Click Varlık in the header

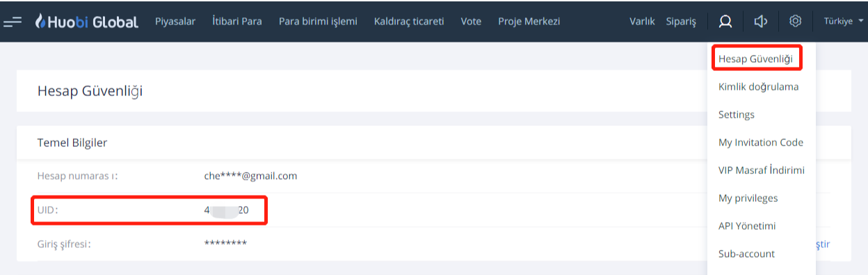pos(642,22)
